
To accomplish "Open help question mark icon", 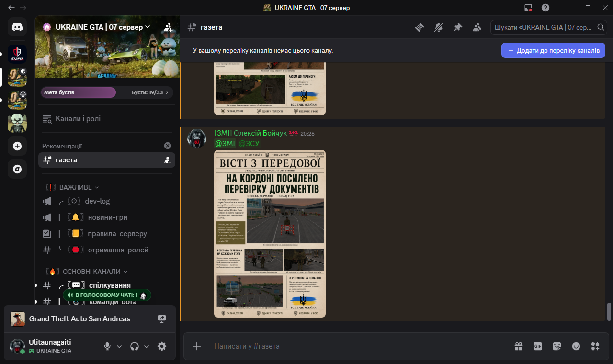I will 545,8.
